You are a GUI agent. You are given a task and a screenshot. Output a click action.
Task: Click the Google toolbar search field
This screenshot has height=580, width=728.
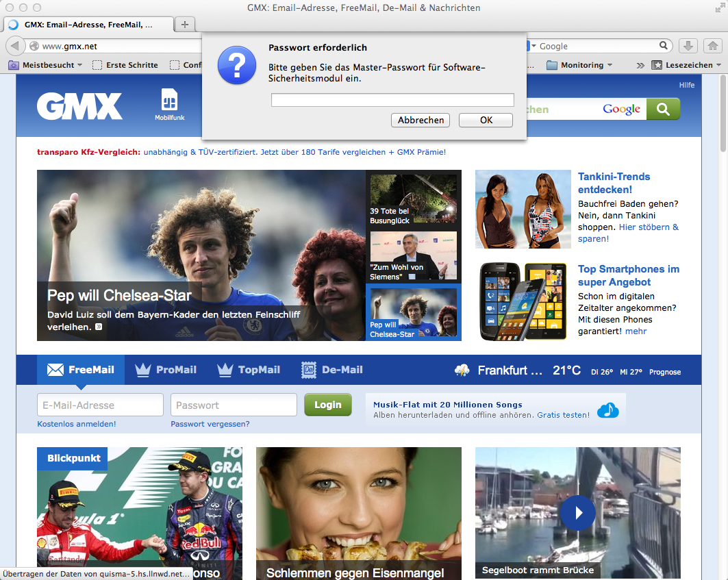[x=598, y=46]
